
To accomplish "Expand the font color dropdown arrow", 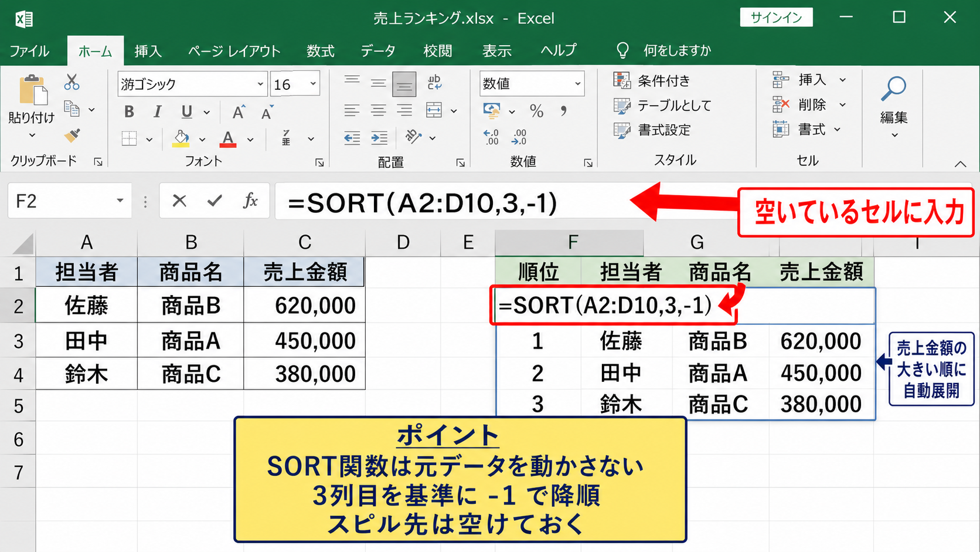I will point(250,140).
